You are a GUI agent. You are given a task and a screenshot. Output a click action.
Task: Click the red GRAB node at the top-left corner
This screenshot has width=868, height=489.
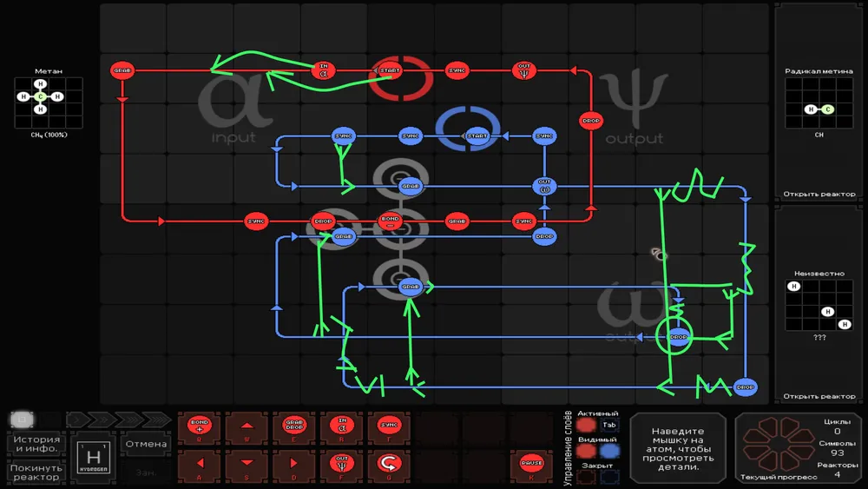click(122, 70)
